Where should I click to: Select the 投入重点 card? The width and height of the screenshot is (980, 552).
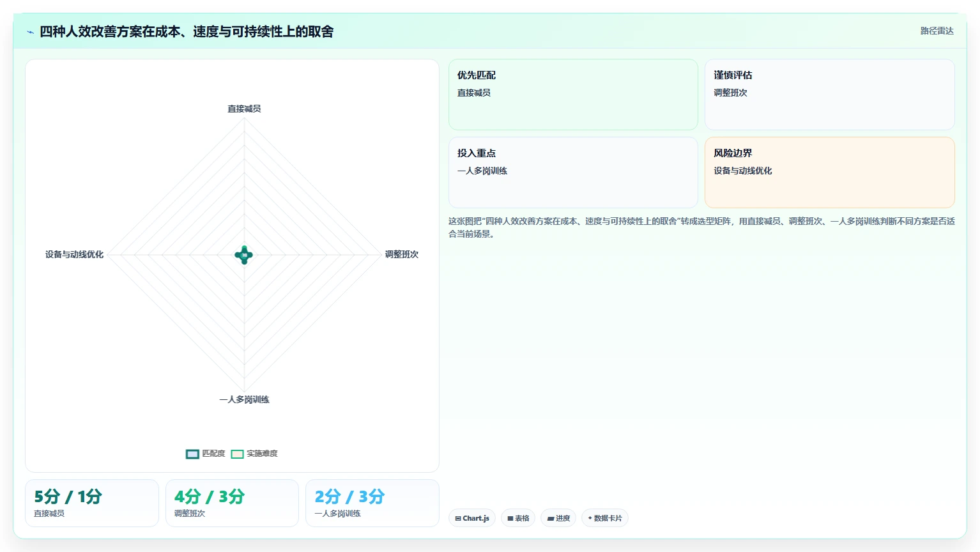(573, 172)
